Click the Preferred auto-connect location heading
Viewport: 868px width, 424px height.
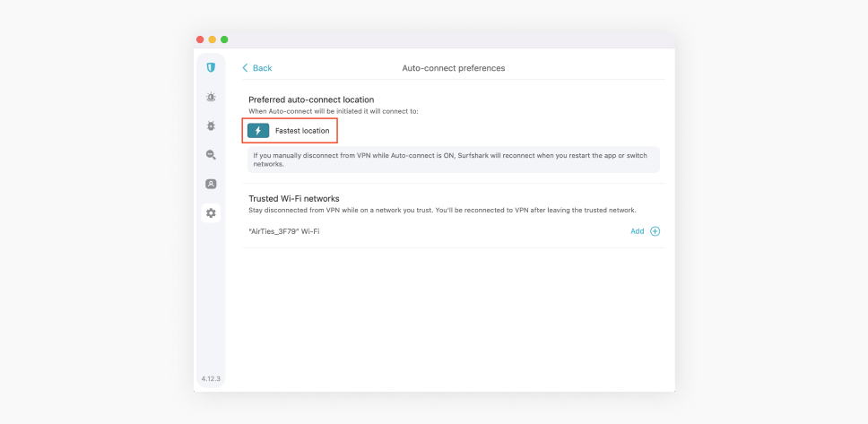click(x=311, y=100)
